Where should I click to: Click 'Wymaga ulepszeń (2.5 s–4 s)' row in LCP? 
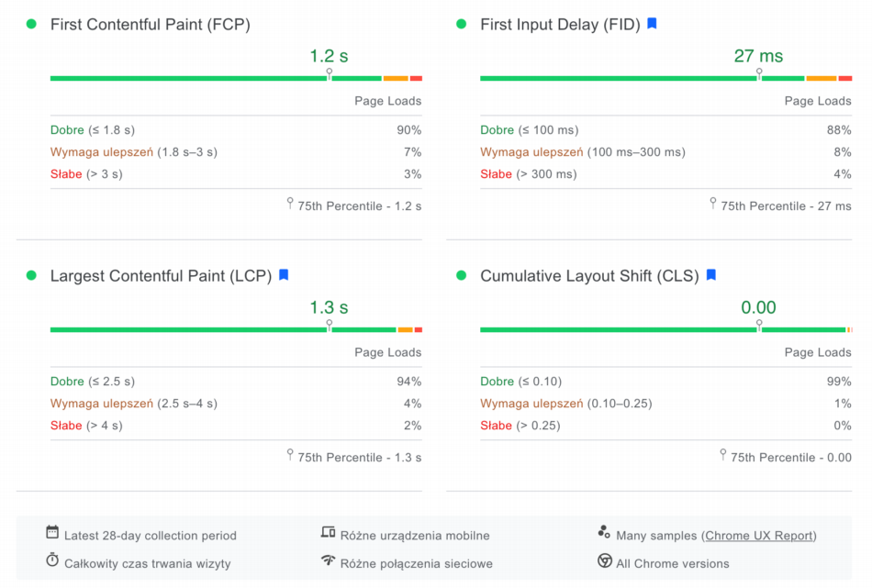tap(134, 404)
